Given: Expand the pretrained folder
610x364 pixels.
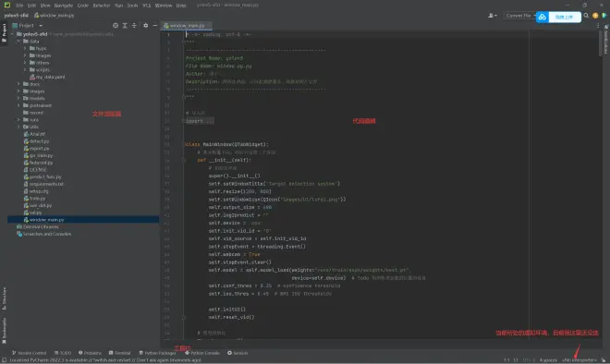Looking at the screenshot, I should [18, 105].
